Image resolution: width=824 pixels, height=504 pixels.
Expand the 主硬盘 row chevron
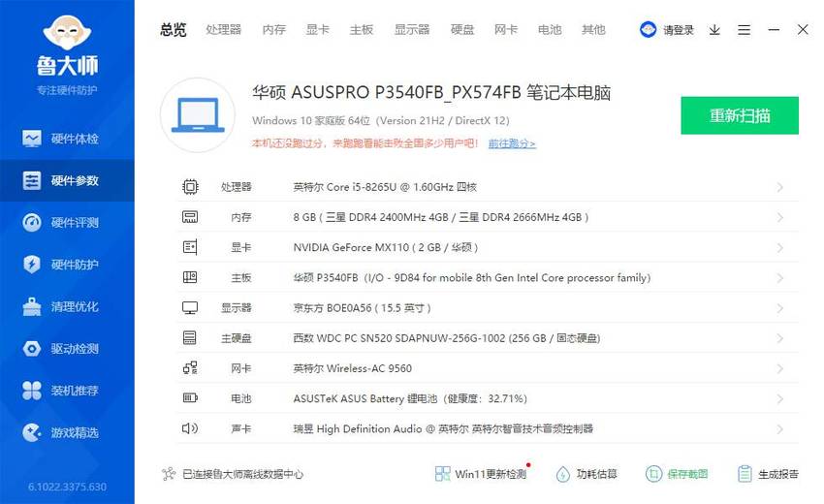(779, 338)
